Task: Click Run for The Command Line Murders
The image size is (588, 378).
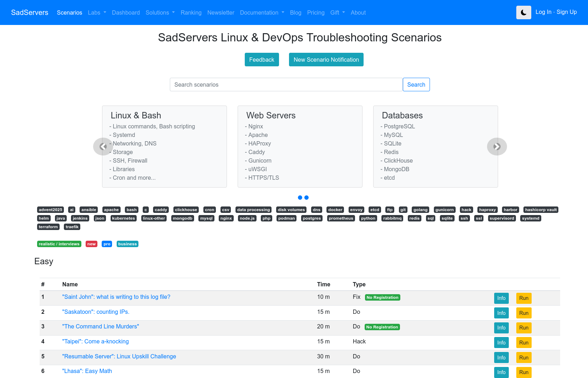Action: [524, 328]
